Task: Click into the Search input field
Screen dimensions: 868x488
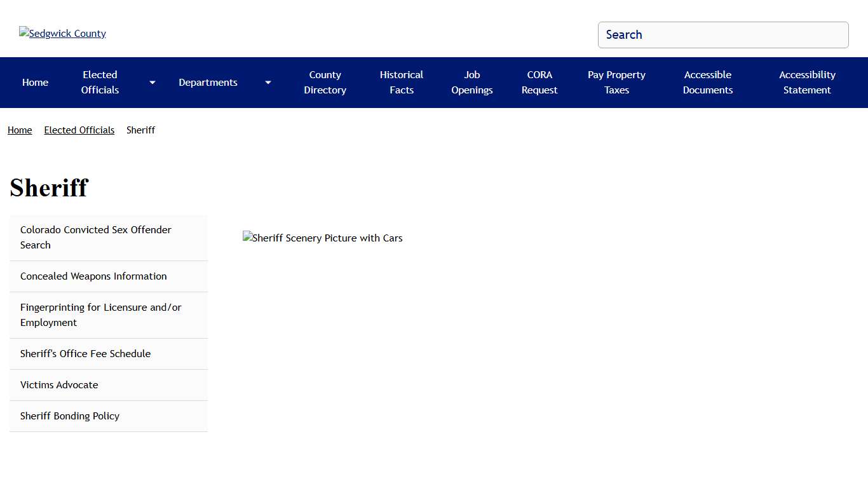Action: pos(722,35)
